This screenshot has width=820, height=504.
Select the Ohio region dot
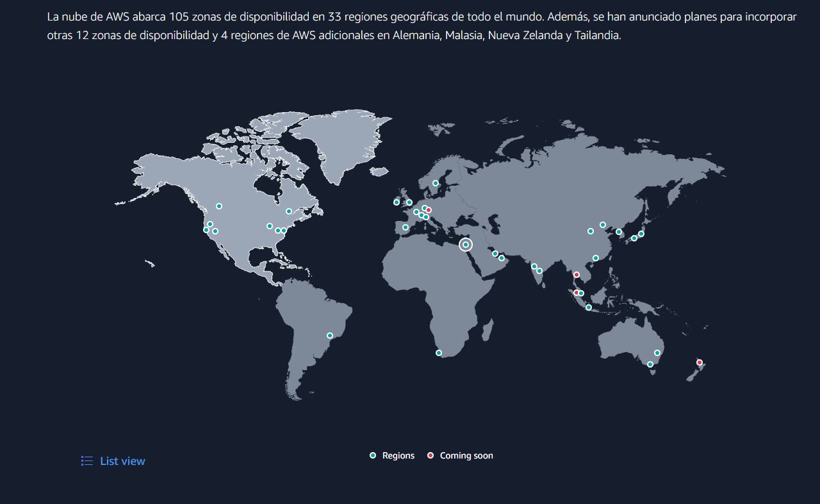(270, 226)
